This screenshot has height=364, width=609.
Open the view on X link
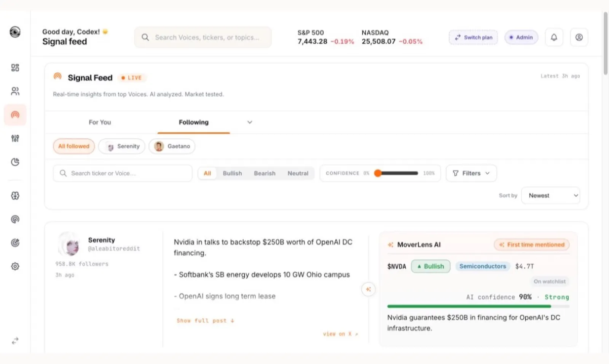pos(340,334)
